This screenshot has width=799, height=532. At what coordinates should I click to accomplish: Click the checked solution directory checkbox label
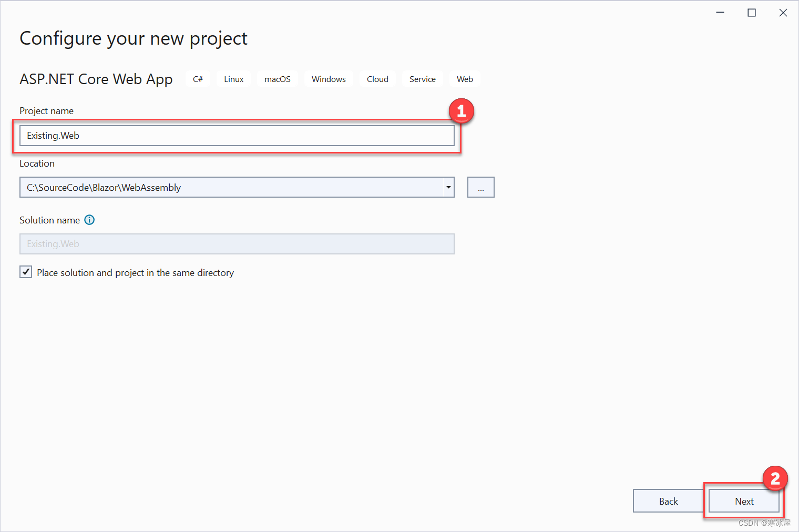tap(135, 272)
